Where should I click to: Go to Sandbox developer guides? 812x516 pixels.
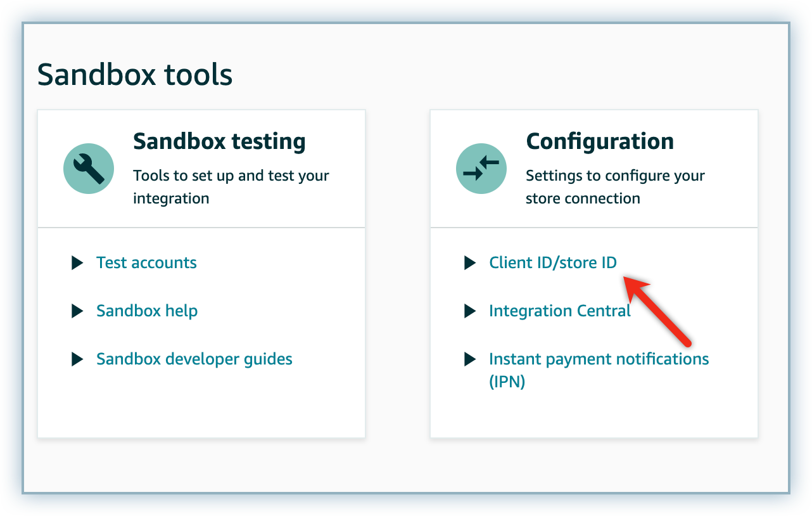194,359
